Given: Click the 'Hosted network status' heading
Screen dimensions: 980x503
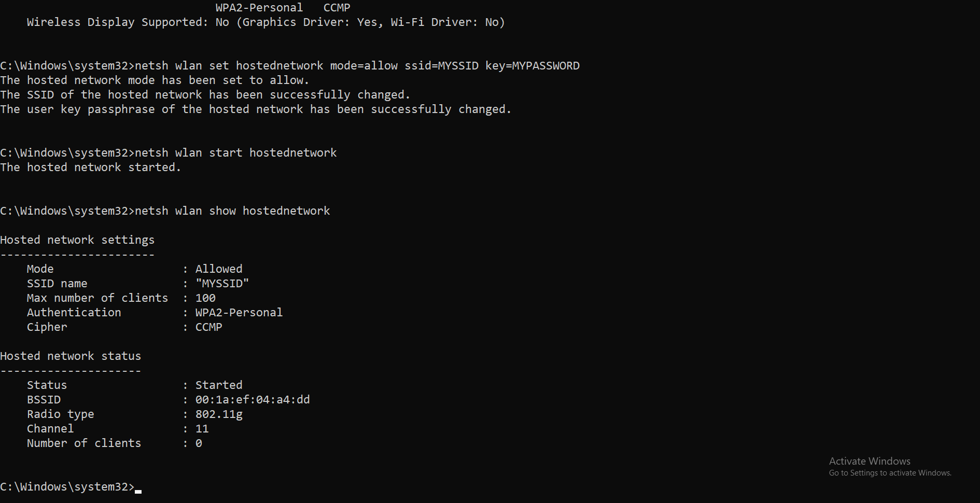Looking at the screenshot, I should pos(71,356).
